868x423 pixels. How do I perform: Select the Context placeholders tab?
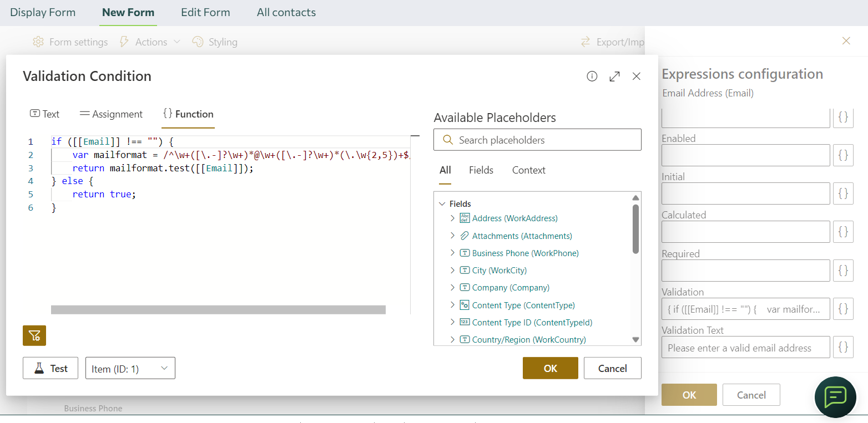(x=528, y=170)
